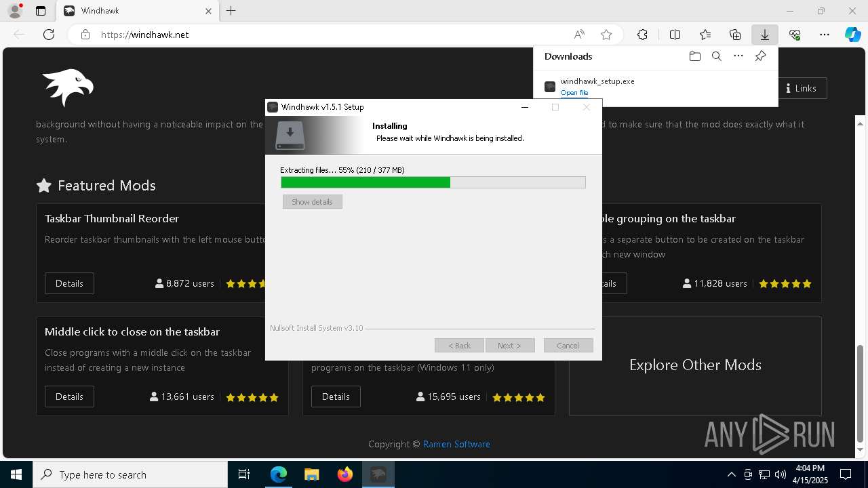The height and width of the screenshot is (488, 868).
Task: Open Edge Settings and more menu
Action: (x=825, y=35)
